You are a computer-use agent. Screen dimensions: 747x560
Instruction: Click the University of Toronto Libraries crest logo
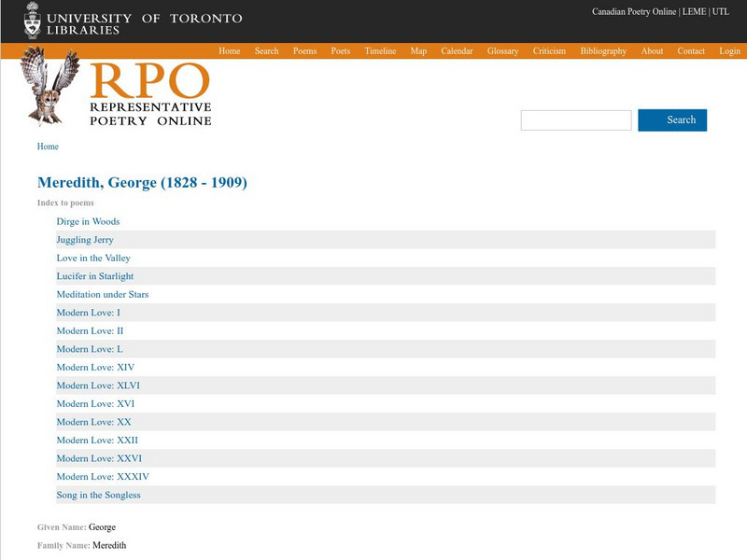coord(33,20)
